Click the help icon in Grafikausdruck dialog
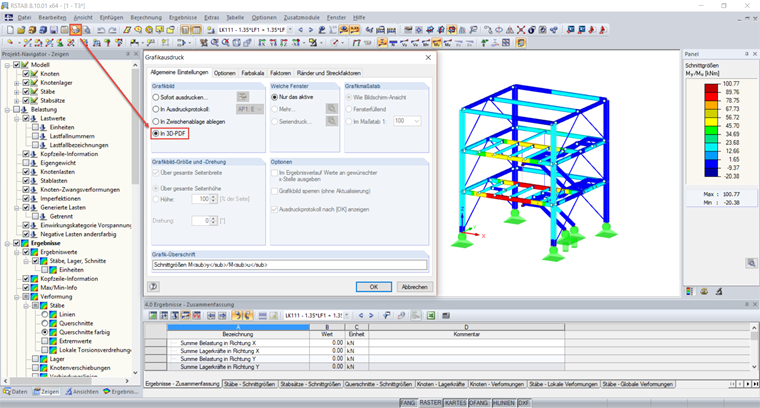This screenshot has height=408, width=760. [153, 286]
